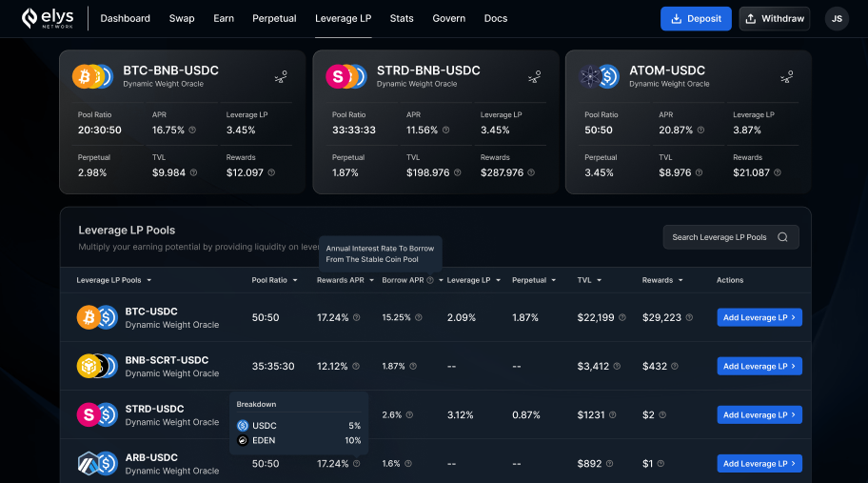
Task: Click the Deposit button
Action: point(696,19)
